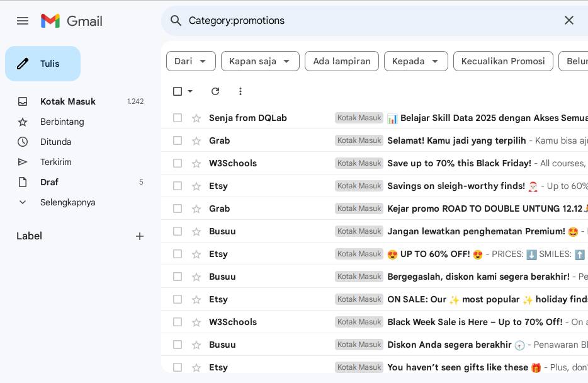This screenshot has height=383, width=588.
Task: Check the Busuu 'Bergegaslah' email
Action: pos(178,277)
